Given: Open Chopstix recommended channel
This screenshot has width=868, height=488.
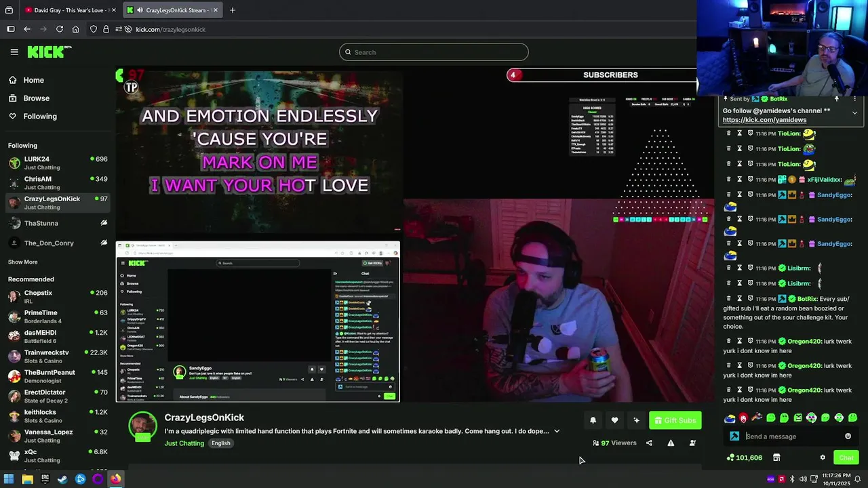Looking at the screenshot, I should pyautogui.click(x=58, y=297).
